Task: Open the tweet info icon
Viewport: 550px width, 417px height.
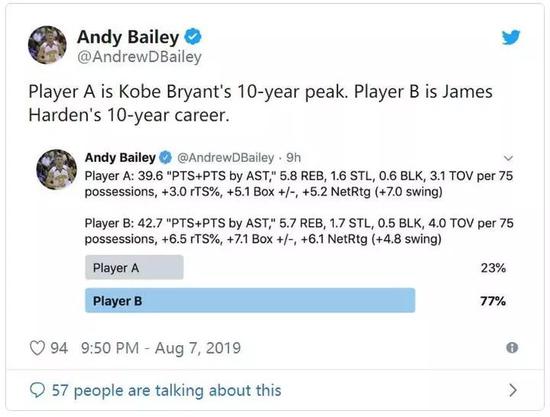Action: 512,348
